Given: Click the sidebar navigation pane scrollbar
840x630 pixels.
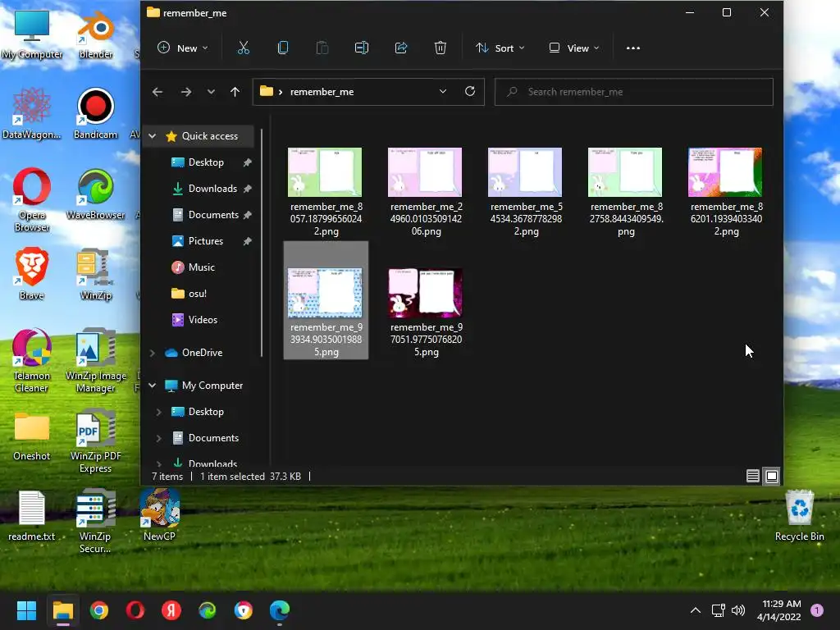Looking at the screenshot, I should 262,243.
